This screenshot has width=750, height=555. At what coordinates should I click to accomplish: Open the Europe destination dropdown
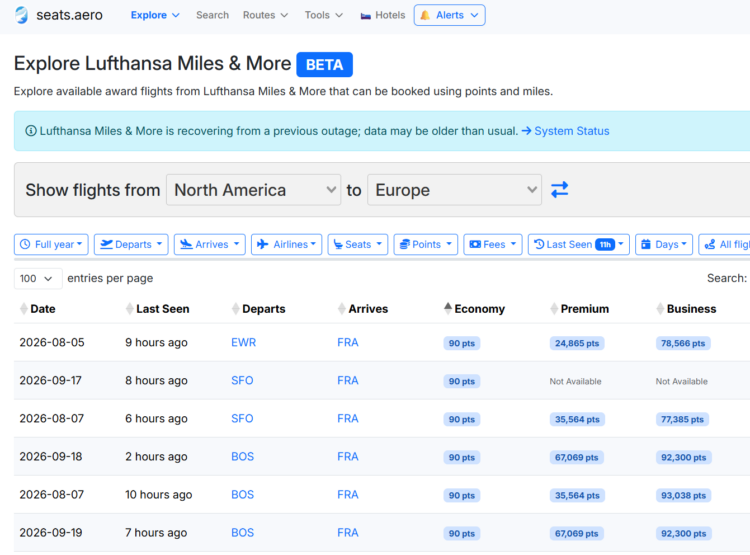[x=454, y=190]
